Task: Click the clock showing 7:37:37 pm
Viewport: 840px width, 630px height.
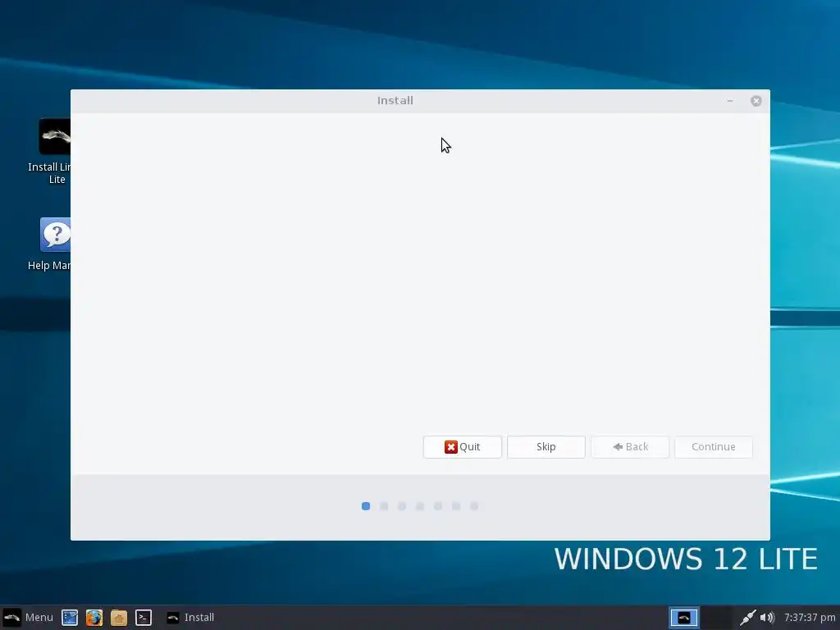Action: tap(810, 618)
